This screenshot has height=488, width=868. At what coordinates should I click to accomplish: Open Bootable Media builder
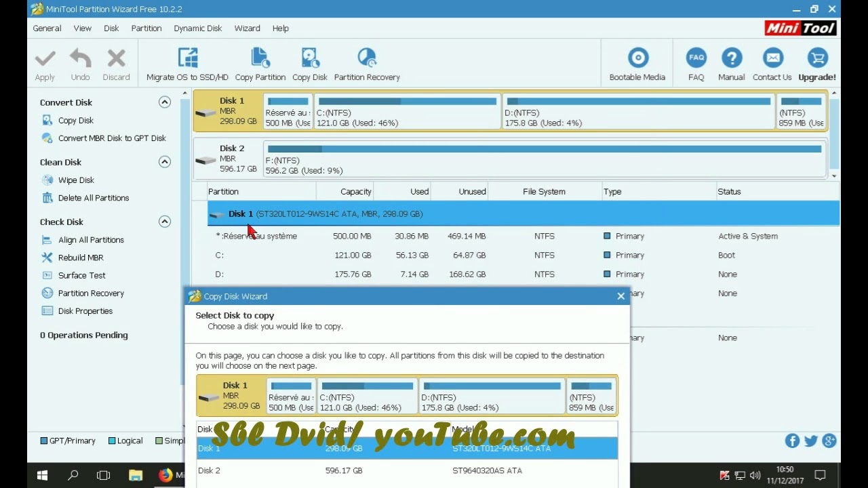pos(637,64)
